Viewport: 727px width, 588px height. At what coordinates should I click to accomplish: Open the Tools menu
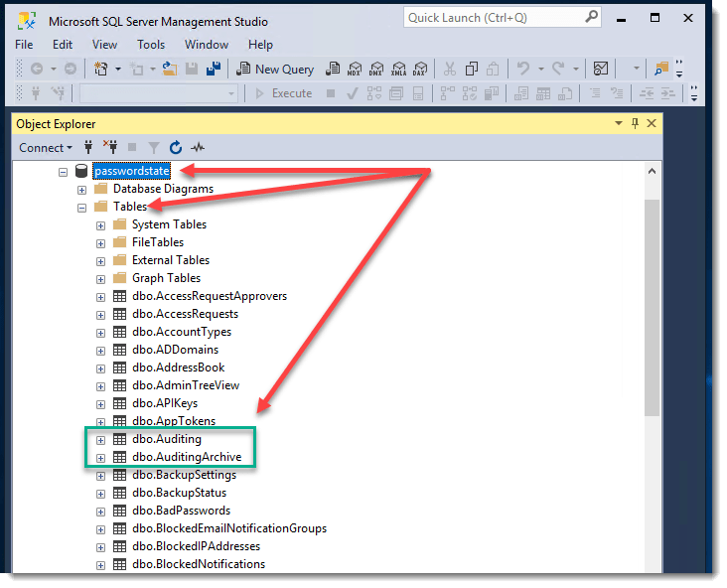point(151,45)
